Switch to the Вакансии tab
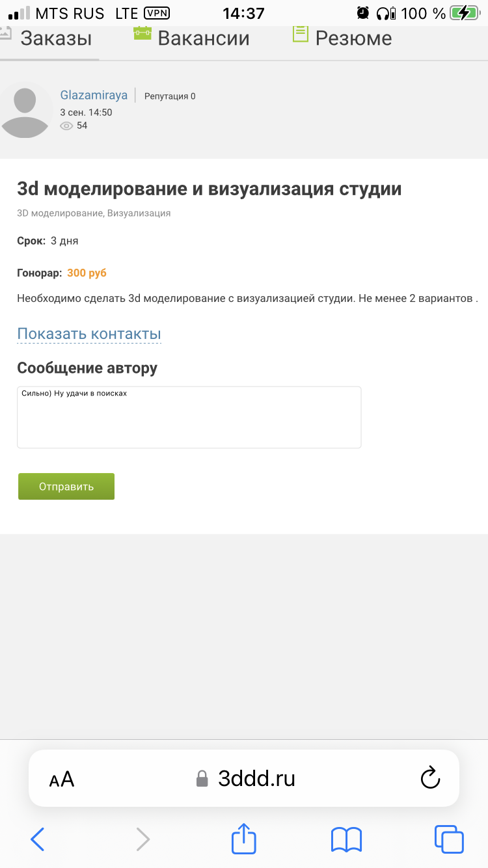The width and height of the screenshot is (488, 868). point(204,38)
